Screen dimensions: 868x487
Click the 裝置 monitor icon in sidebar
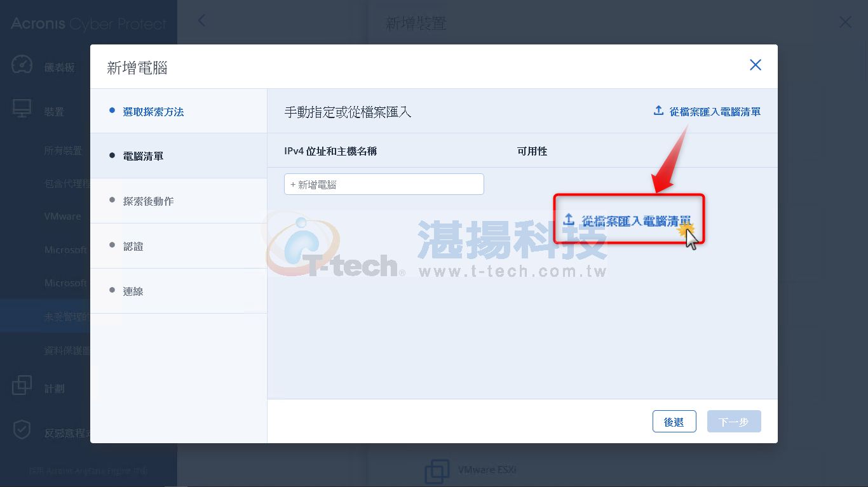(x=22, y=109)
